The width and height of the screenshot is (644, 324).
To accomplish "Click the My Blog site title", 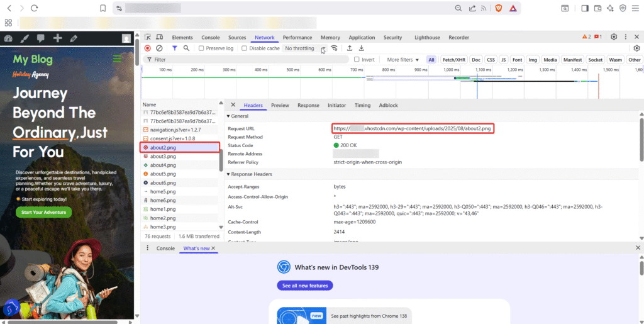I will [33, 60].
